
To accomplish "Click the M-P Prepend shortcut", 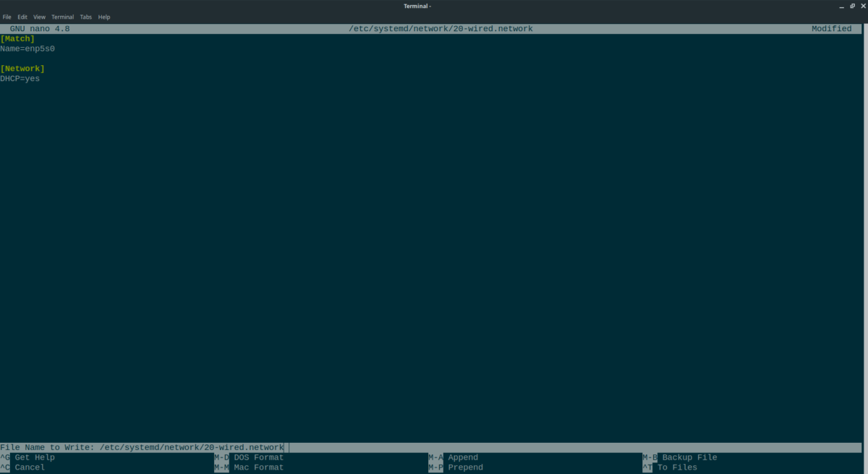I will [x=456, y=467].
